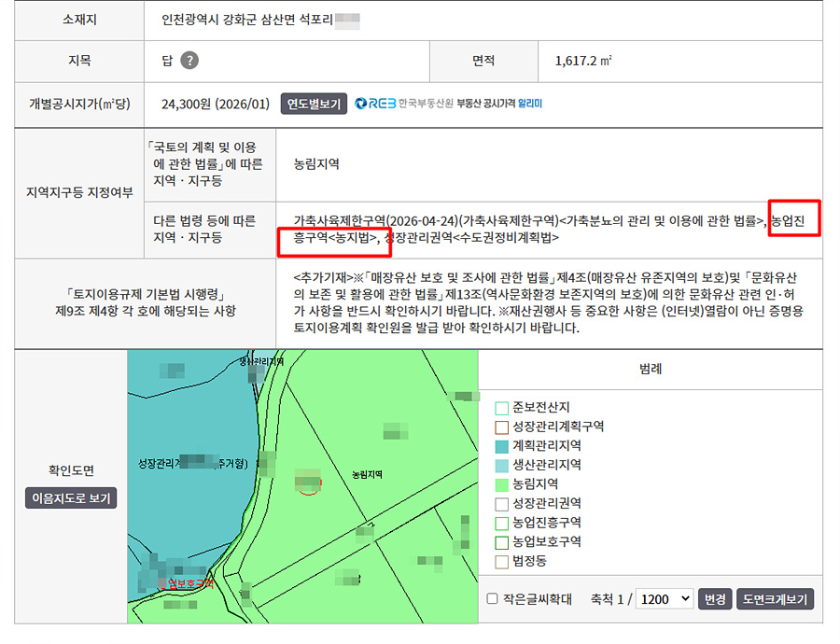840x644 pixels.
Task: Open 이음지도로 보기 map view
Action: coord(71,498)
